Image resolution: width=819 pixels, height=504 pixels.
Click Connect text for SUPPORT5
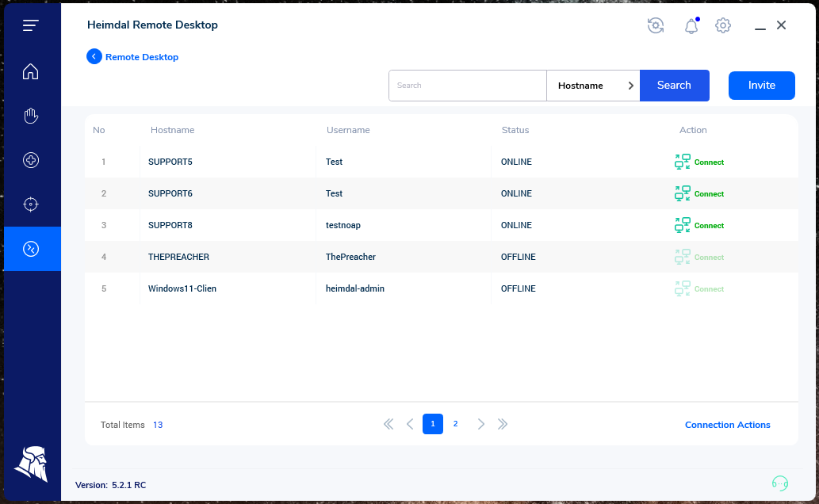709,162
